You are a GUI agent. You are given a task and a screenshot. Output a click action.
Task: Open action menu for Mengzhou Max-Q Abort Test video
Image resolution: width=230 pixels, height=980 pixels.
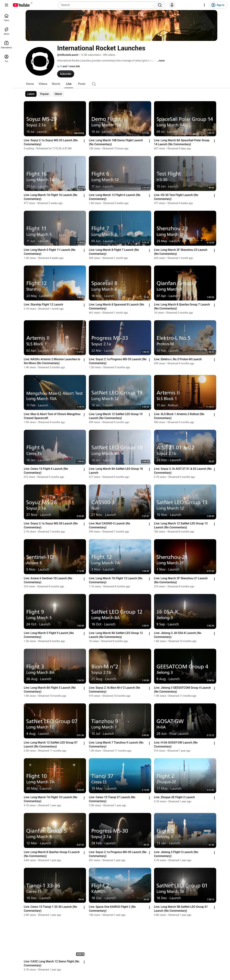[84, 415]
